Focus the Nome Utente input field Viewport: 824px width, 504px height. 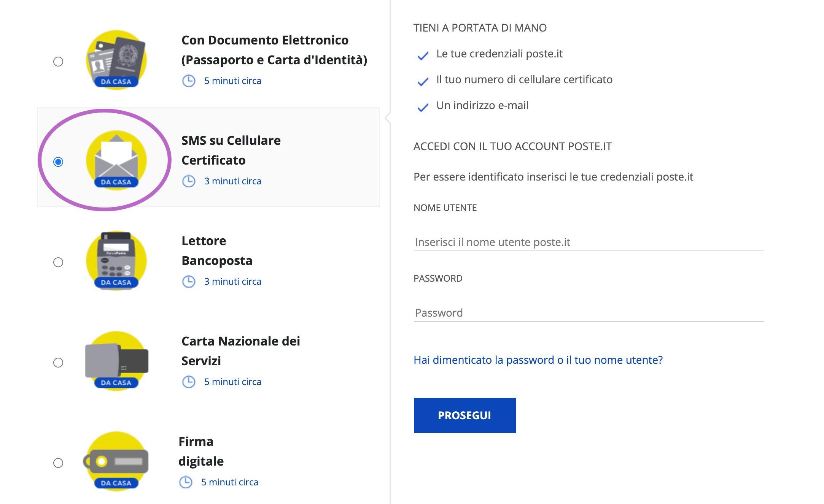588,242
